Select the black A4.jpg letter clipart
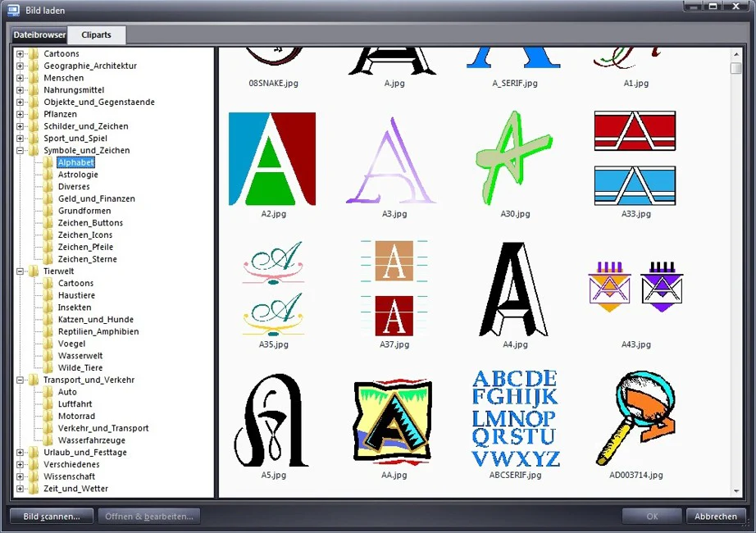 coord(514,289)
